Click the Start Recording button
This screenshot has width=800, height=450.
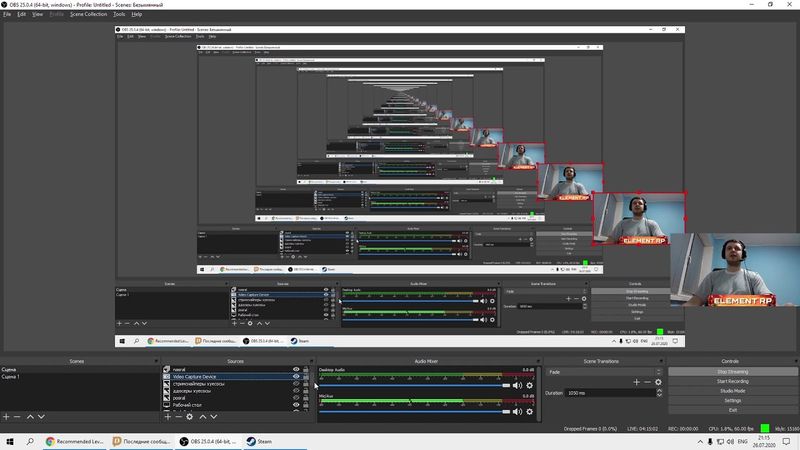(733, 381)
